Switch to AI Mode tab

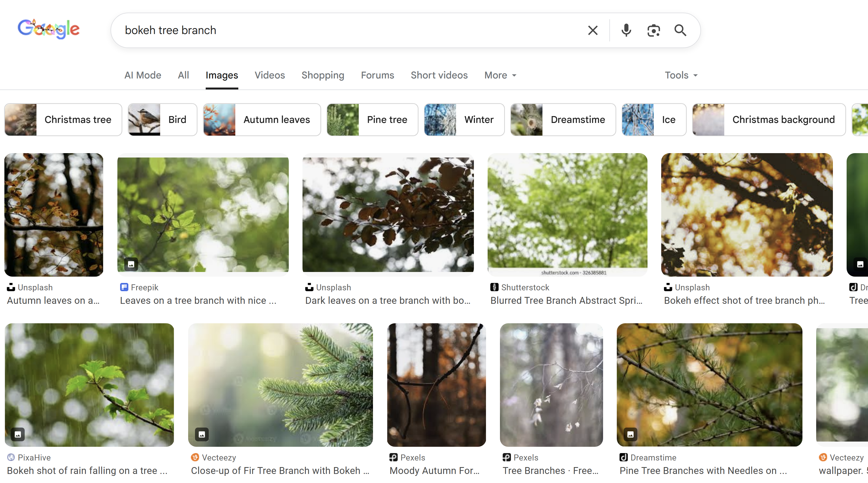point(143,75)
